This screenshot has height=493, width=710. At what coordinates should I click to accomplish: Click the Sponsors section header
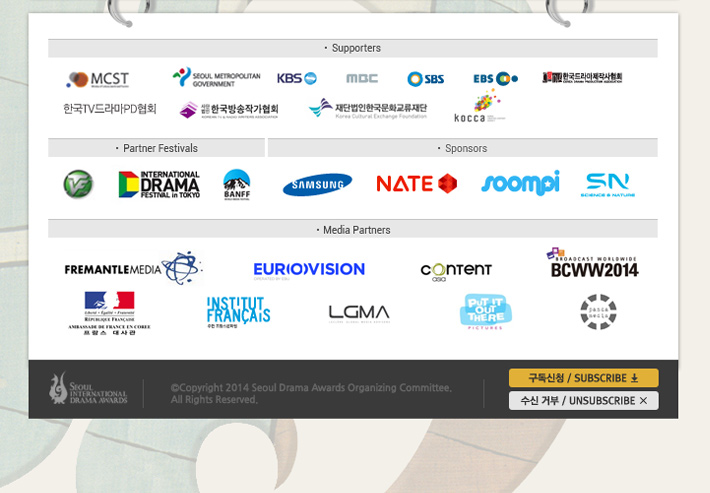click(x=462, y=148)
